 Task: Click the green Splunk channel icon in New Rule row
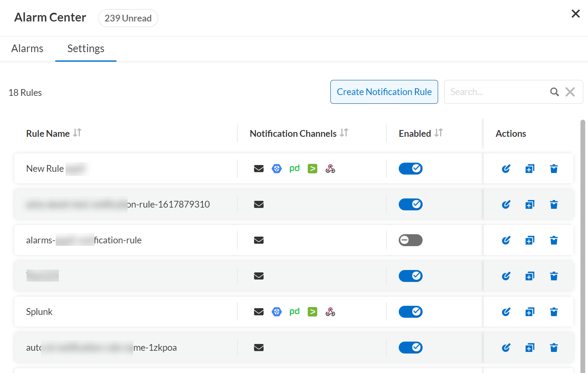(312, 169)
